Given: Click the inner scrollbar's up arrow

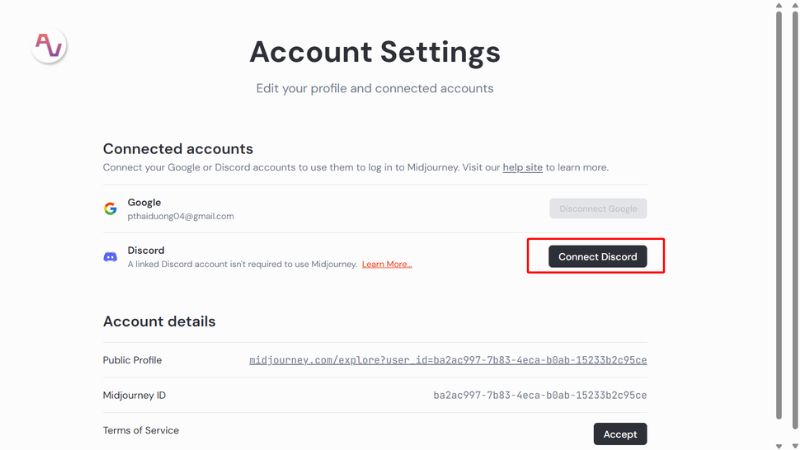Looking at the screenshot, I should coord(779,5).
